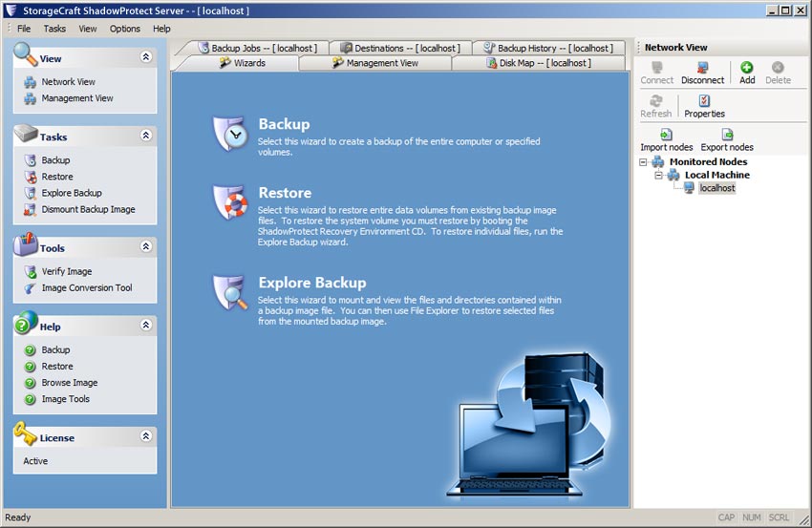Click the Ready status bar text
The width and height of the screenshot is (812, 528).
point(17,517)
